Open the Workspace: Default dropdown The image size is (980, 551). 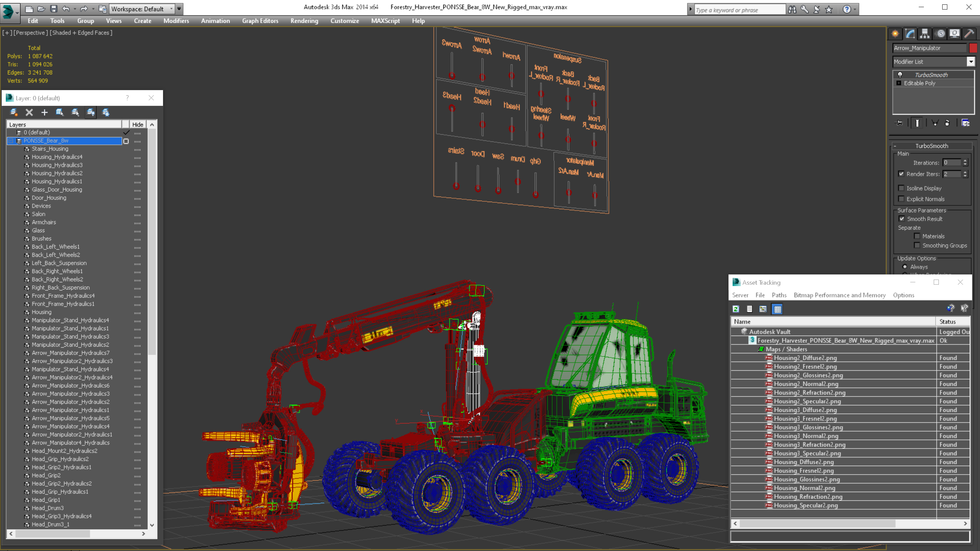point(142,9)
